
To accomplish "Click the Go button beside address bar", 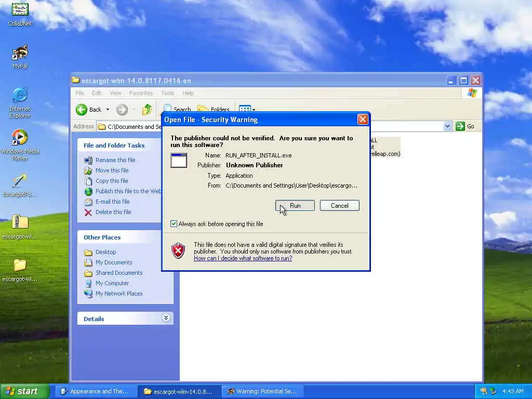I will (465, 126).
